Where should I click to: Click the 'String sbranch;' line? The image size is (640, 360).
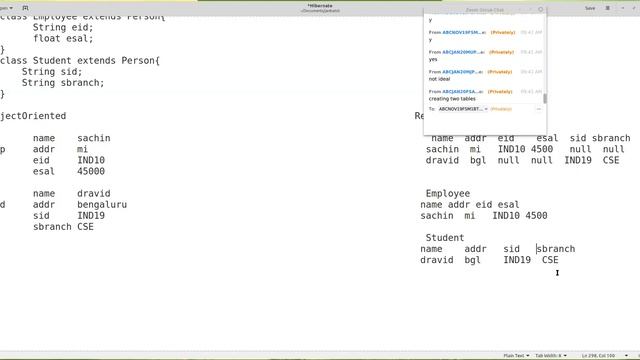(x=63, y=83)
